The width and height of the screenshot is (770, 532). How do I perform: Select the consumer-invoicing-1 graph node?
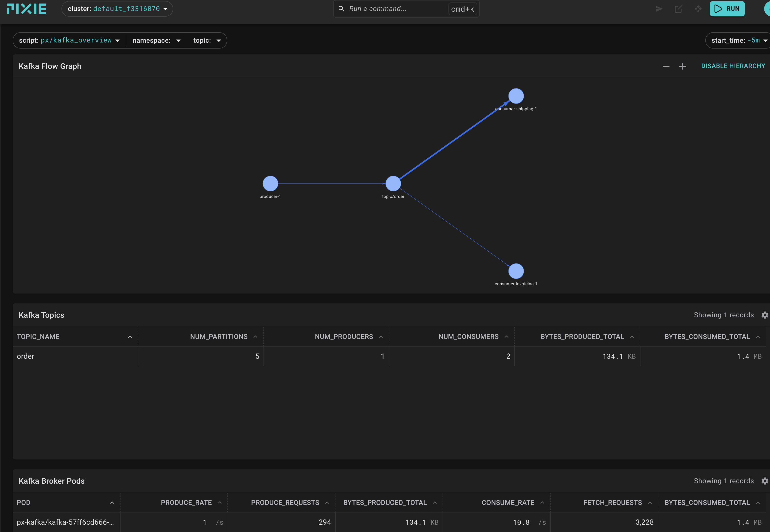[x=516, y=271]
